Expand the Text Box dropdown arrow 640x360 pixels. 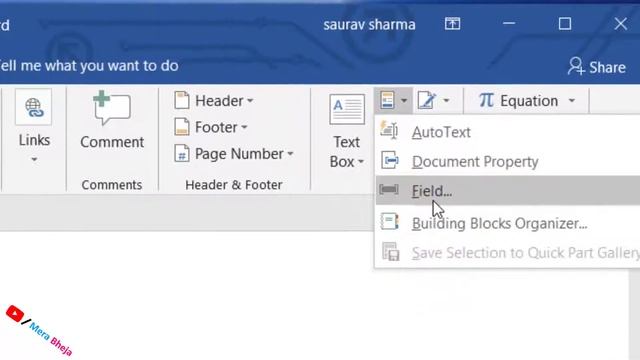point(361,162)
